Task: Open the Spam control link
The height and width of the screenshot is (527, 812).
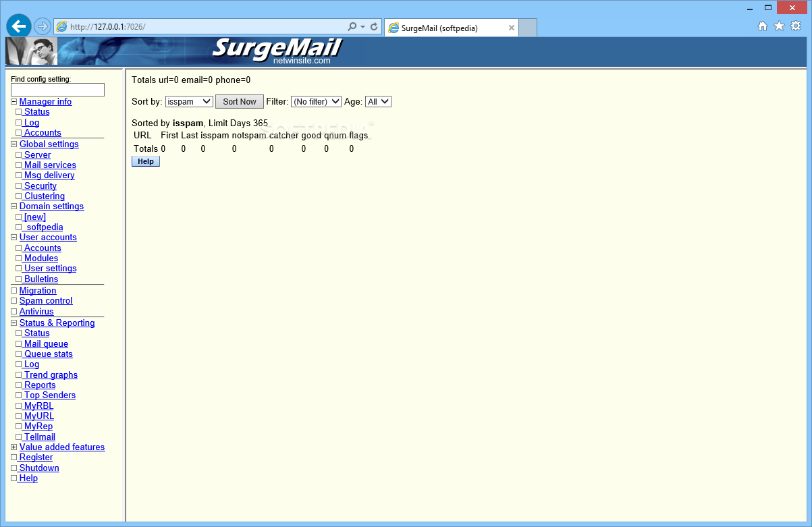Action: [x=46, y=301]
